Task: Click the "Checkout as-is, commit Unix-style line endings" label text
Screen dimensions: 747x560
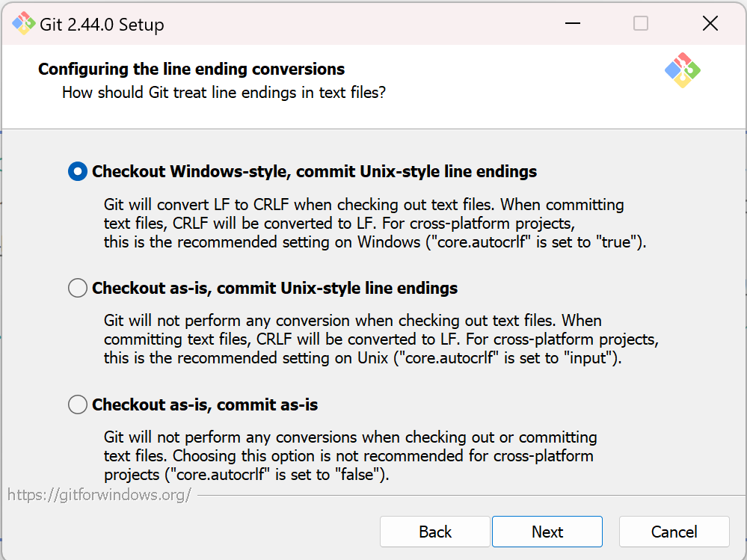Action: pos(274,288)
